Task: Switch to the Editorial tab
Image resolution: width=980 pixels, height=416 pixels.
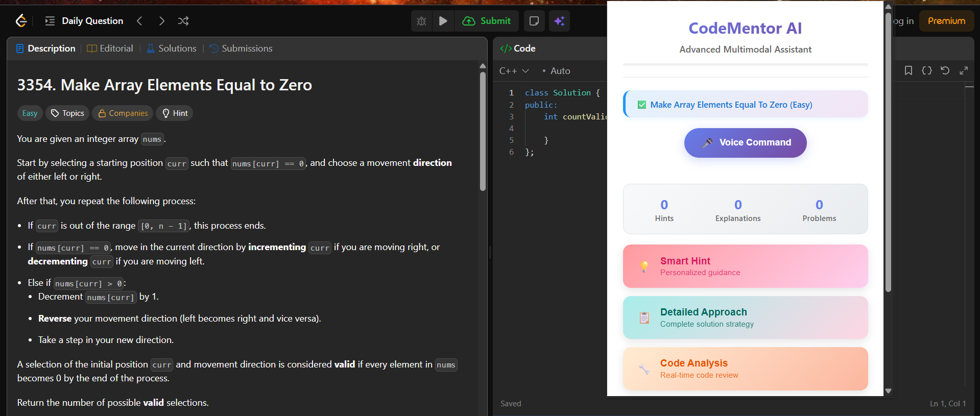Action: click(x=110, y=48)
